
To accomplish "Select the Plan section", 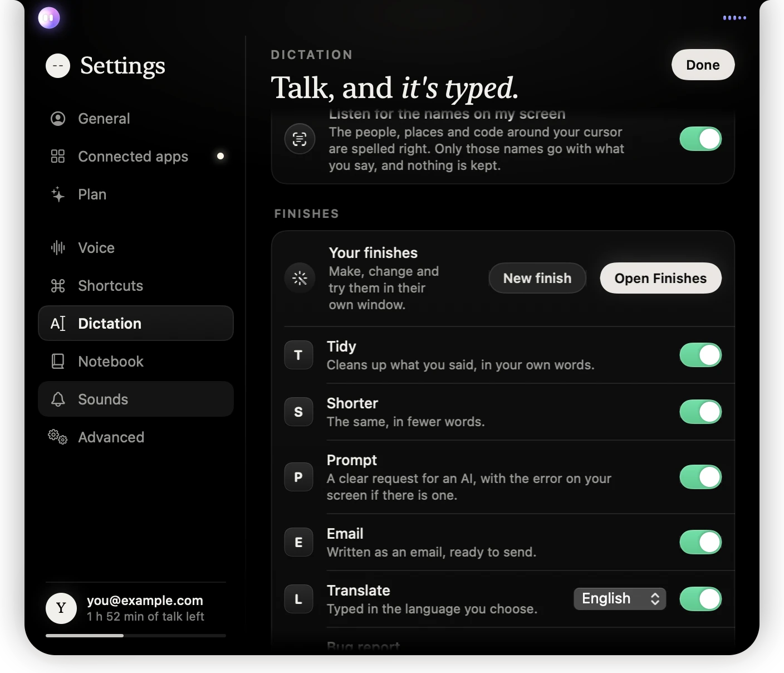I will tap(136, 194).
